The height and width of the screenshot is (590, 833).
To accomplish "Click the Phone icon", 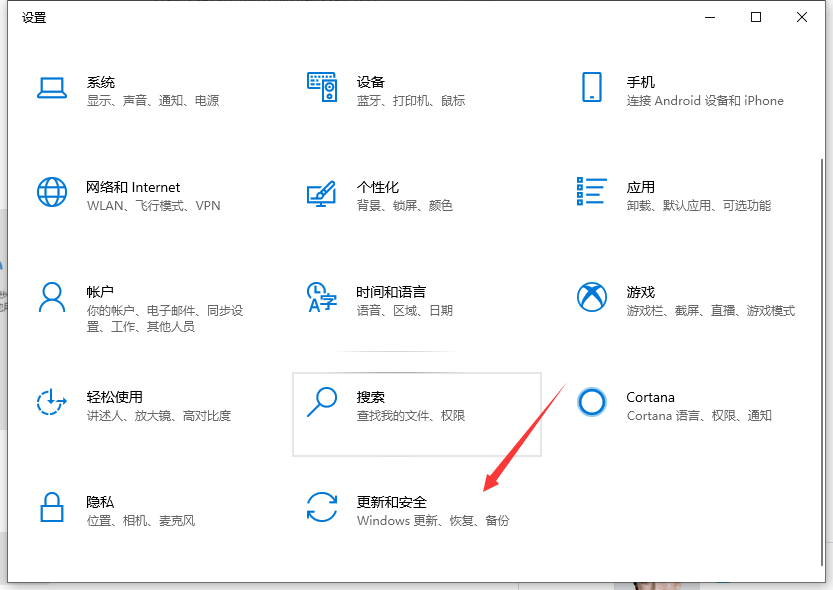I will pos(591,87).
